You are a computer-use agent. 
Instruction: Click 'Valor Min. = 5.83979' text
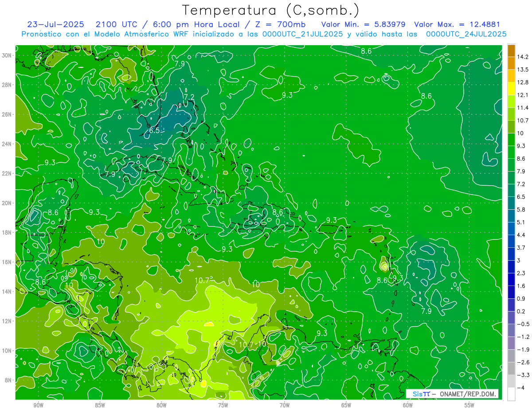coord(363,24)
